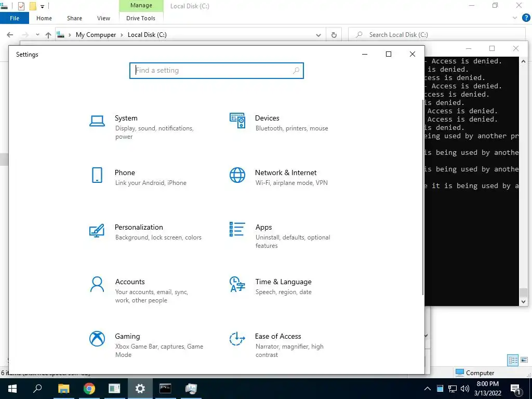Open Devices settings category
The image size is (532, 399).
267,118
